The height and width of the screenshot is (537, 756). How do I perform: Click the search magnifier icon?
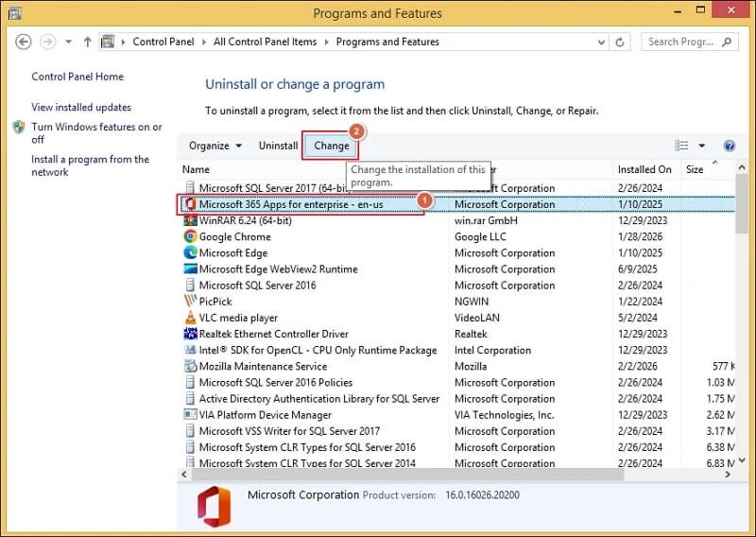point(727,42)
